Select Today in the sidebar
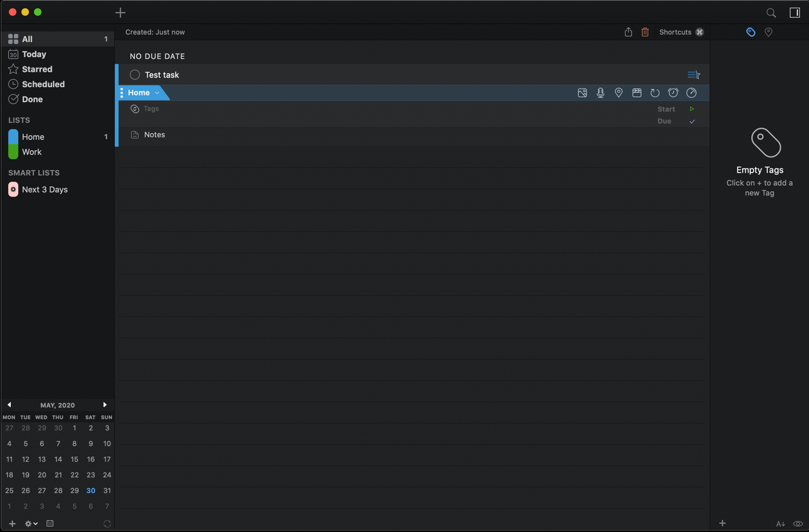 (58, 54)
